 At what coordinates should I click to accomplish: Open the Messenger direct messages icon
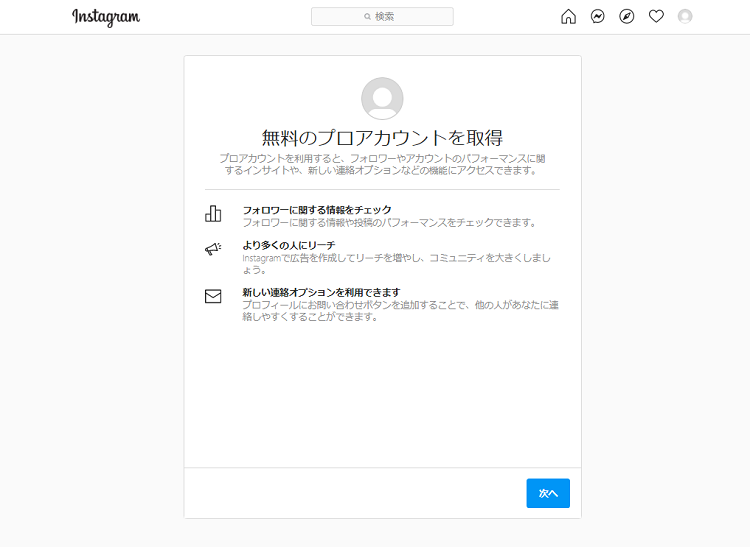point(597,17)
